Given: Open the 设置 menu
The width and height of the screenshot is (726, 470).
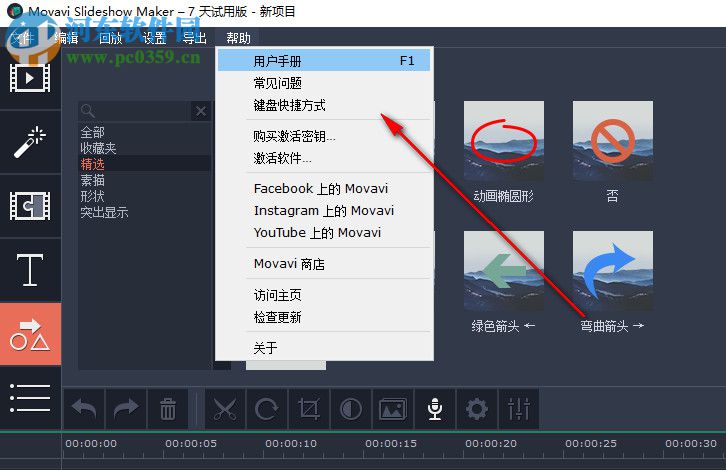Looking at the screenshot, I should (x=154, y=38).
